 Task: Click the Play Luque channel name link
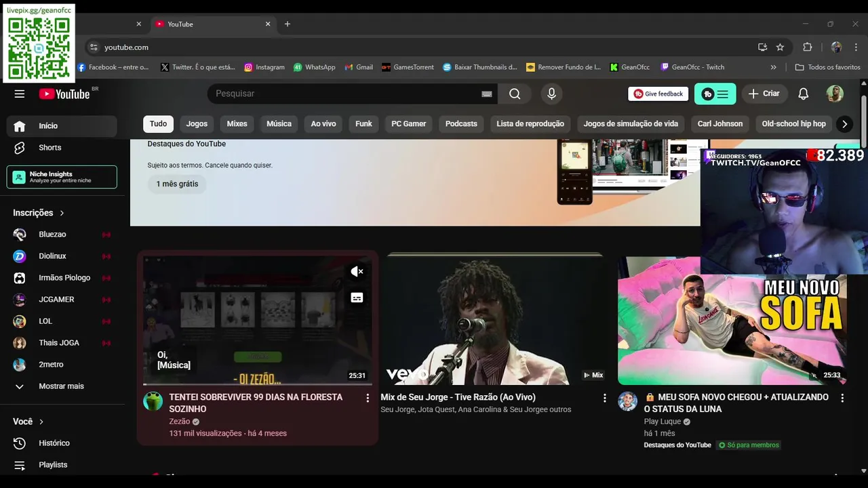tap(663, 422)
